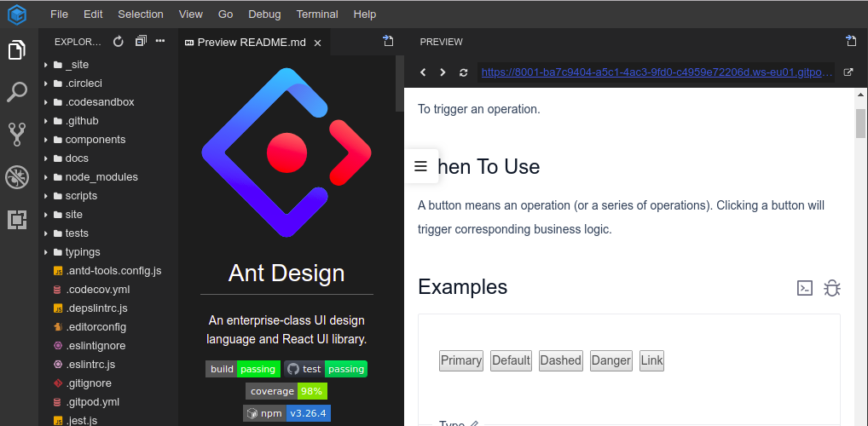Open the View menu
868x426 pixels.
(x=190, y=14)
